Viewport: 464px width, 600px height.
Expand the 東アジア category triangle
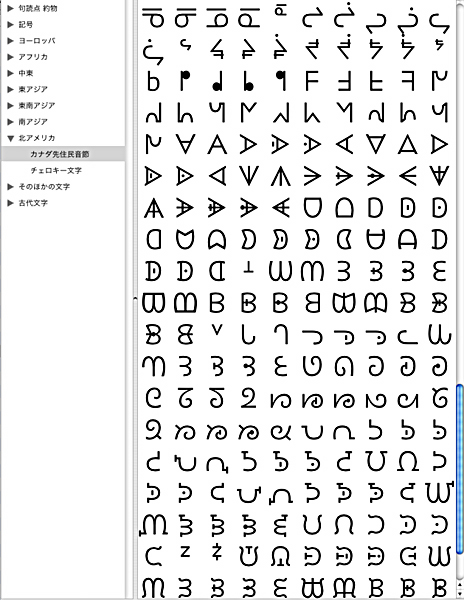coord(10,89)
